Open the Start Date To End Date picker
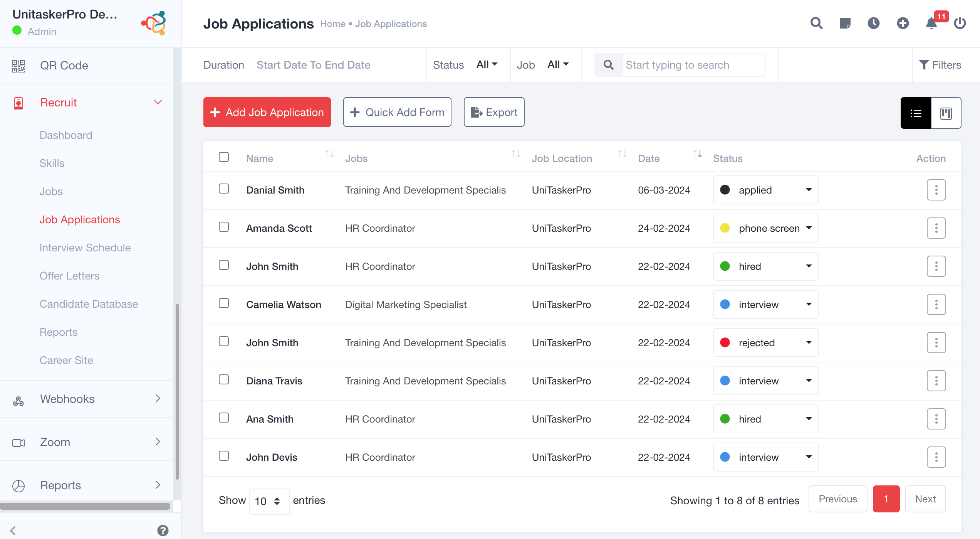 [314, 65]
